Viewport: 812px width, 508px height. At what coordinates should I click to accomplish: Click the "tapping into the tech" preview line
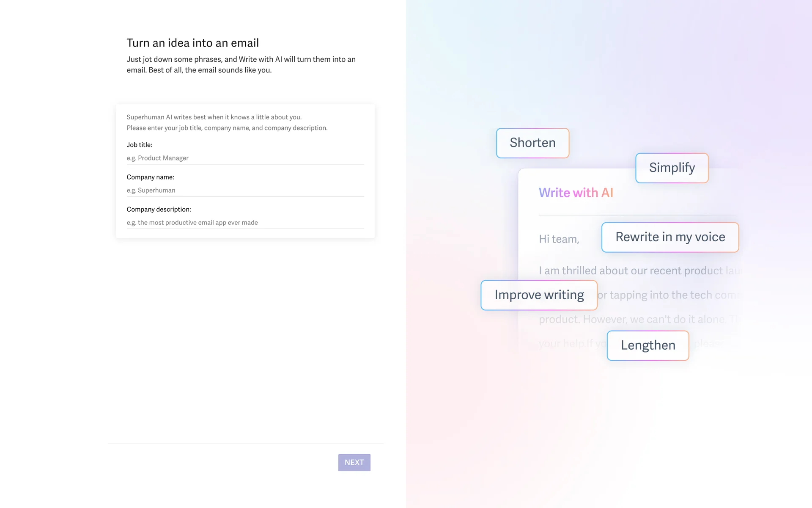point(668,295)
